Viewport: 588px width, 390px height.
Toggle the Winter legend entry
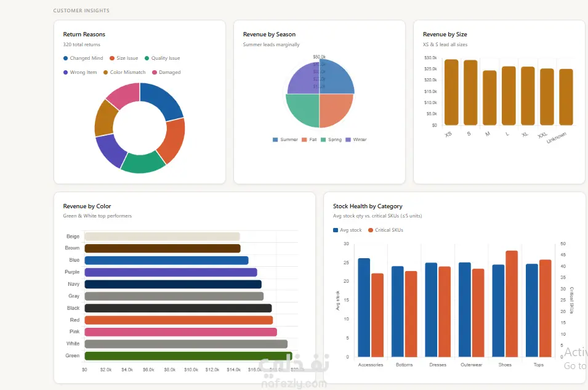click(x=356, y=140)
